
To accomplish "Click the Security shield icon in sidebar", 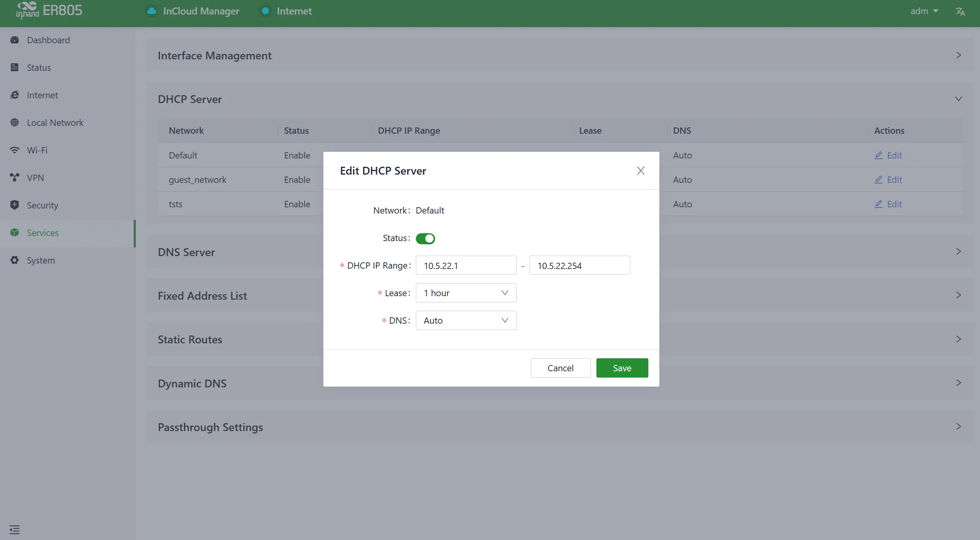I will tap(15, 205).
